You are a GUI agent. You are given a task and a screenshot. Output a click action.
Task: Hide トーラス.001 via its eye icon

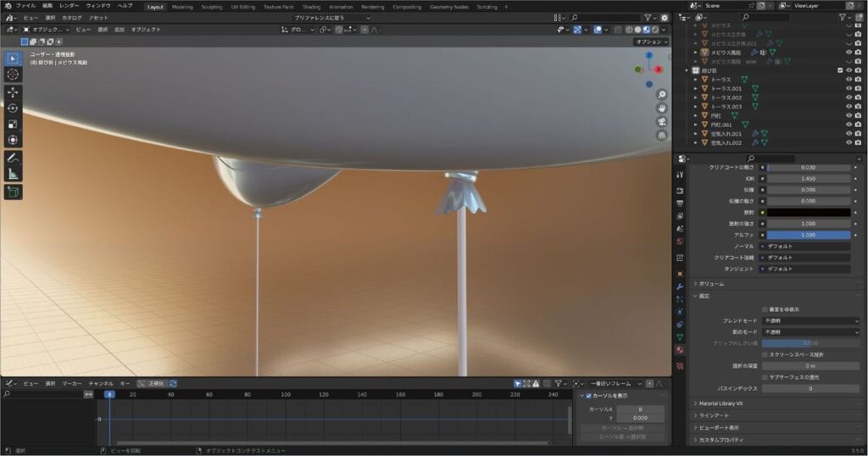[849, 88]
